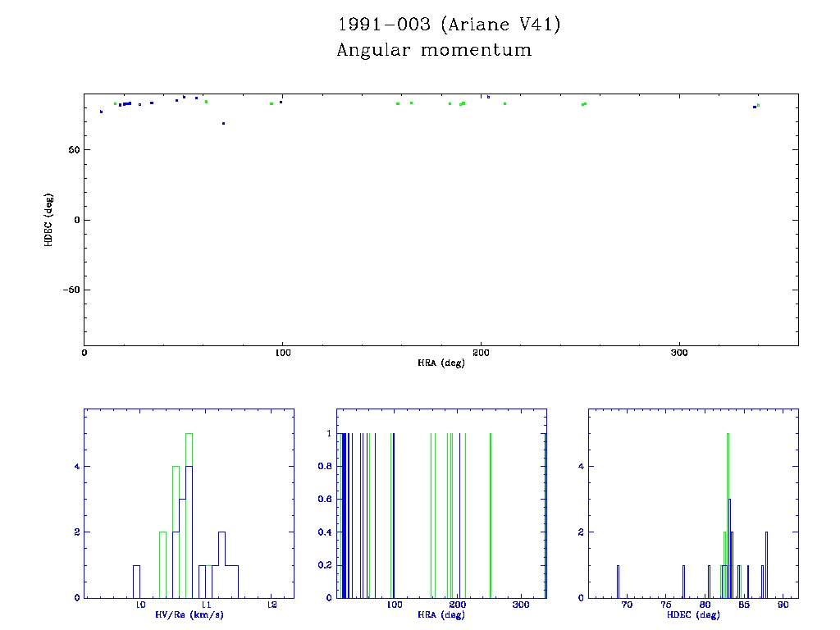
Task: Select the leftmost blue point in scatter plot
Action: pos(102,112)
